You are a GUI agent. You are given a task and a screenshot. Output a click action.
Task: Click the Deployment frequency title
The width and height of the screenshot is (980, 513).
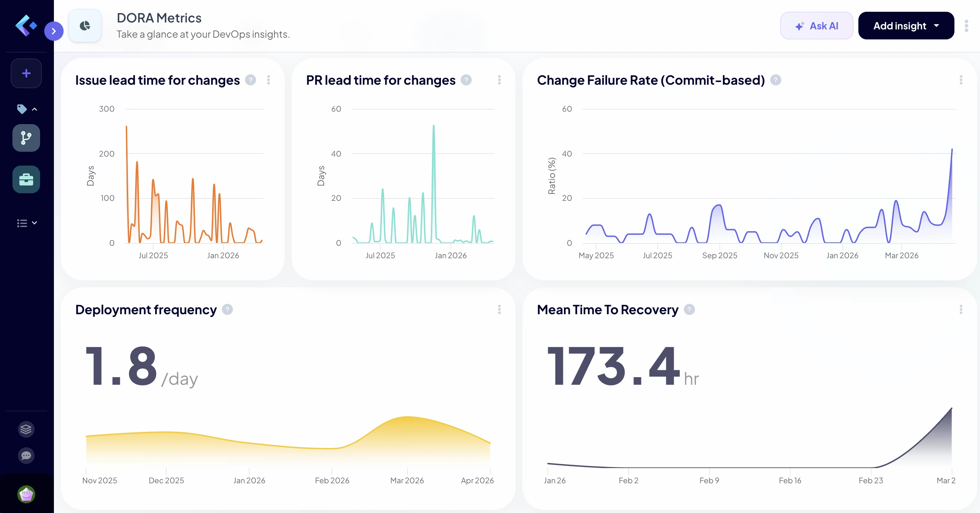coord(146,310)
